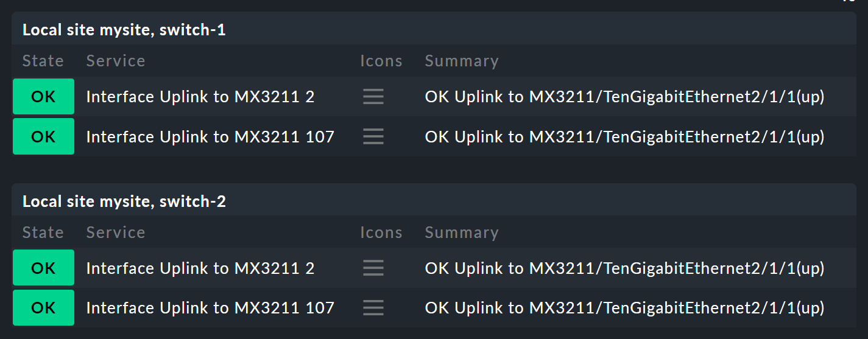Viewport: 868px width, 339px height.
Task: Click the 'Local site mysite, switch-2' group header
Action: point(124,201)
